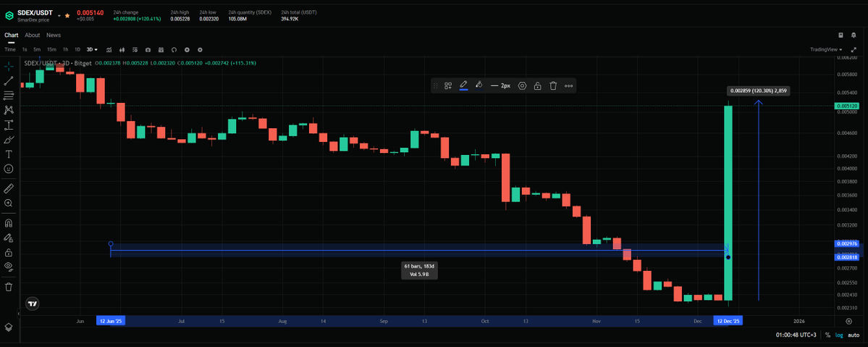The image size is (868, 347).
Task: Change candlestick chart type
Action: pyautogui.click(x=122, y=49)
